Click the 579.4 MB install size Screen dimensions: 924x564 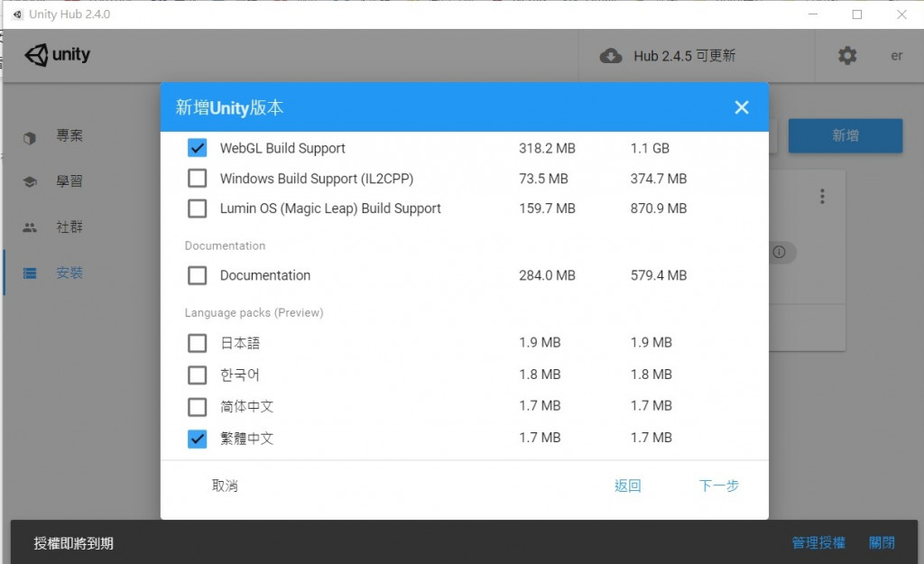[658, 275]
